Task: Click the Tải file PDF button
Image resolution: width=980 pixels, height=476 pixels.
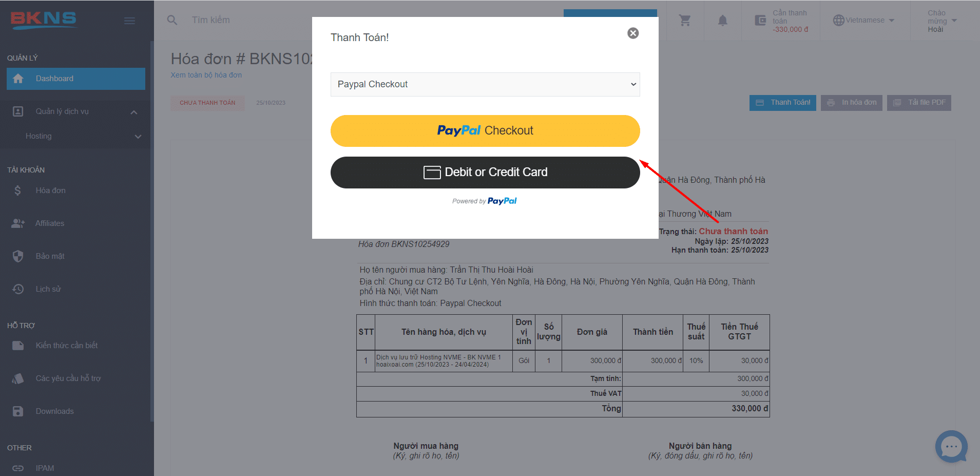Action: click(919, 103)
